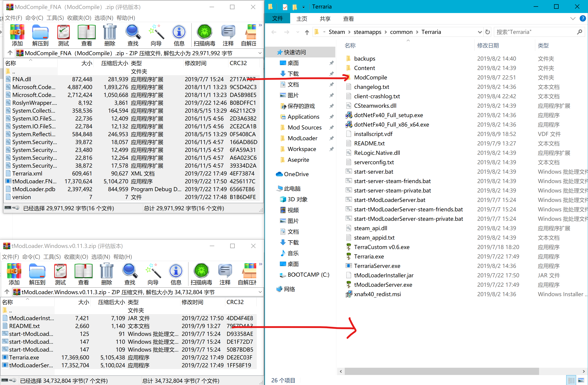The image size is (588, 385).
Task: Expand the Explorer ribbon chevron
Action: [x=573, y=18]
